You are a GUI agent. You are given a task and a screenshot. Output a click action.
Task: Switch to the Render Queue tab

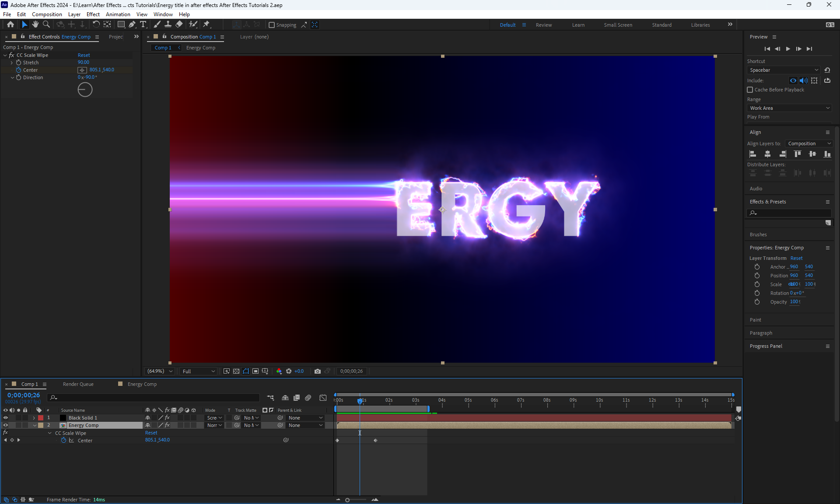pos(78,384)
